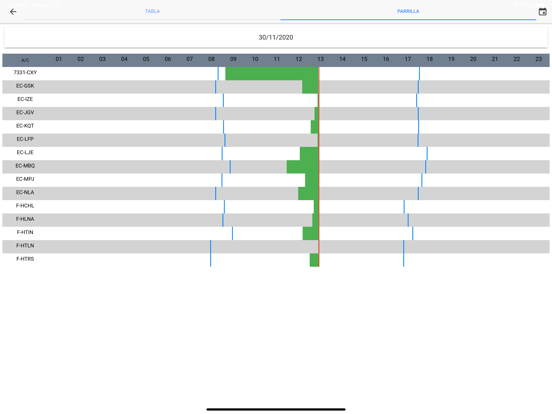This screenshot has width=552, height=414.
Task: Click hour 01 in timeline header
Action: [59, 59]
